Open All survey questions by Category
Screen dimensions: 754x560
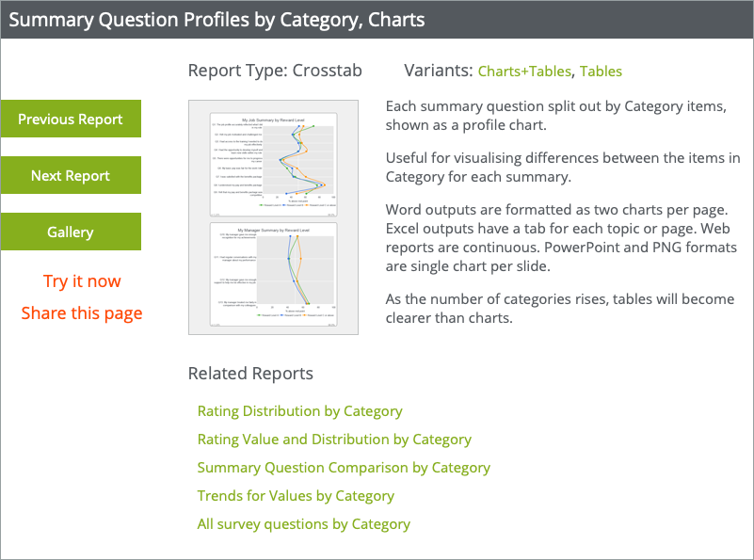point(303,524)
